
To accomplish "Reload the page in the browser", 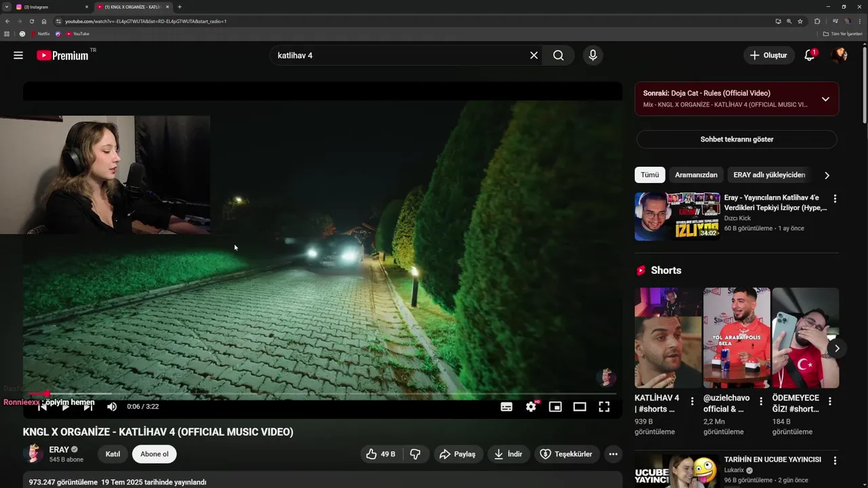I will click(31, 21).
